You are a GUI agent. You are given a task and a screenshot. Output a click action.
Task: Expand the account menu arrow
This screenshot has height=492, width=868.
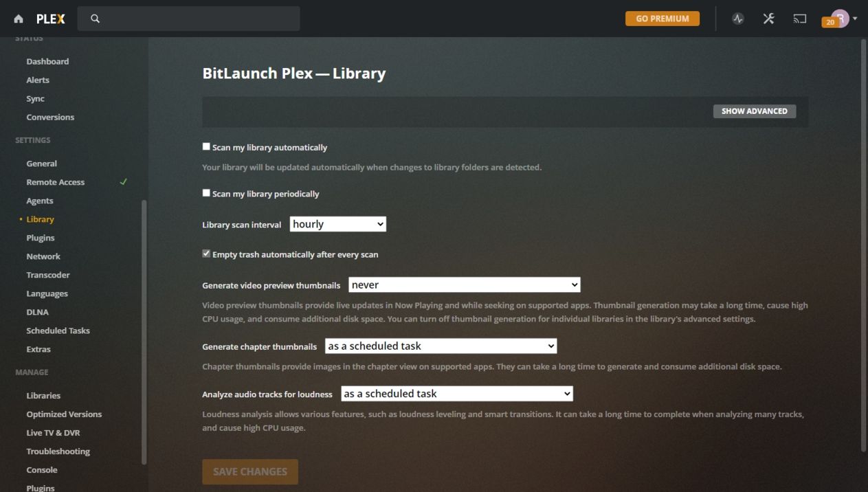855,19
